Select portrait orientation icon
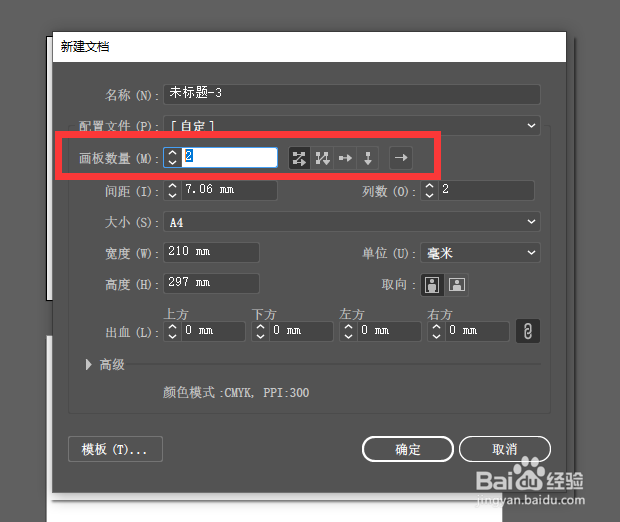 point(432,284)
